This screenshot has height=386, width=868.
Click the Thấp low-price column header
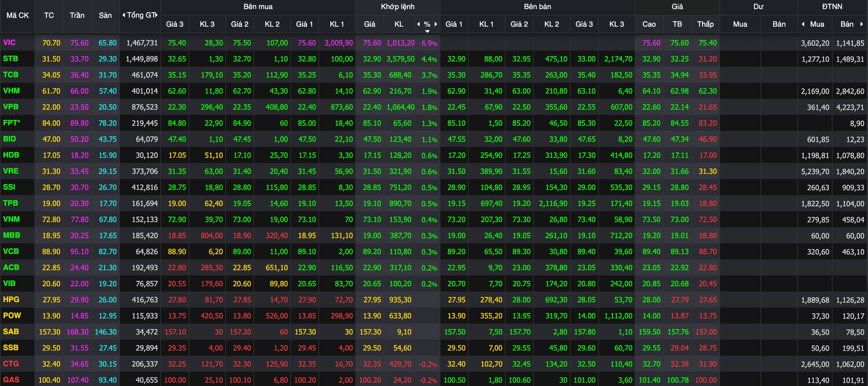point(705,24)
